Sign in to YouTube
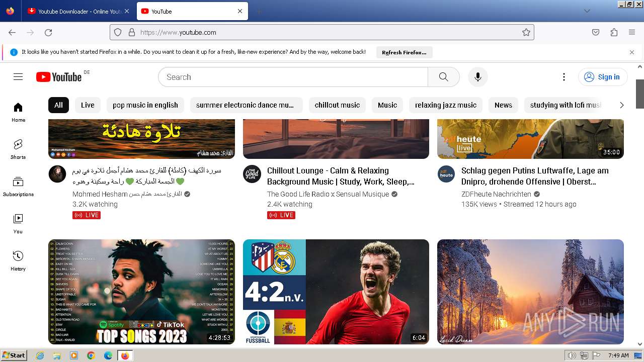 (x=602, y=77)
